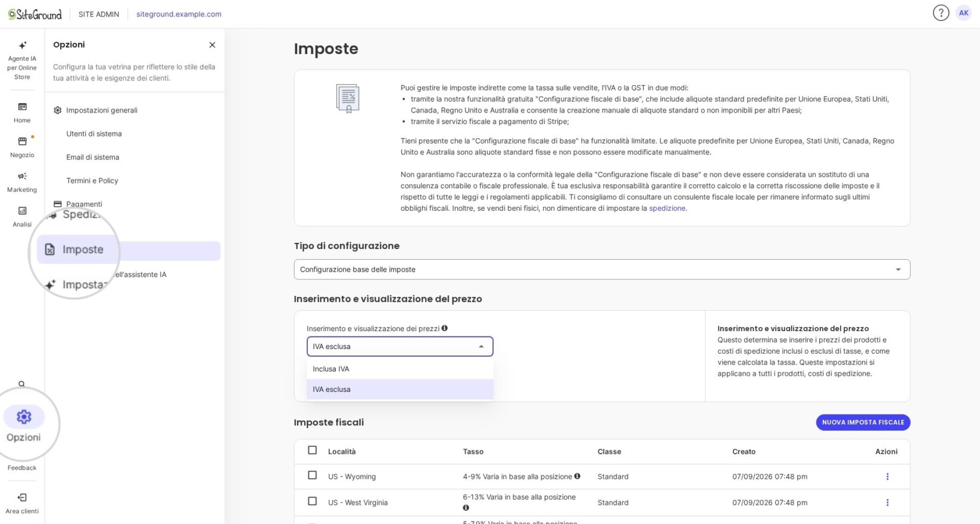Viewport: 980px width, 524px height.
Task: Collapse the IVA esclusa dropdown
Action: tap(400, 347)
